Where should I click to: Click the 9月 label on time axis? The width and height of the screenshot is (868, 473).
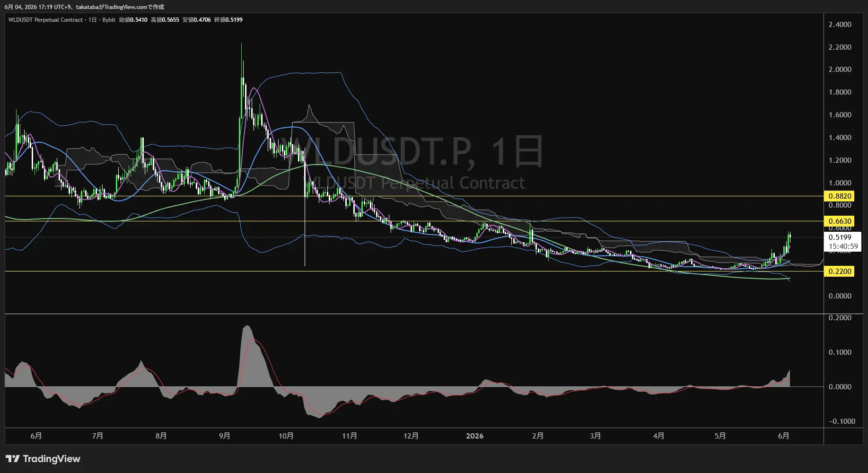[225, 436]
